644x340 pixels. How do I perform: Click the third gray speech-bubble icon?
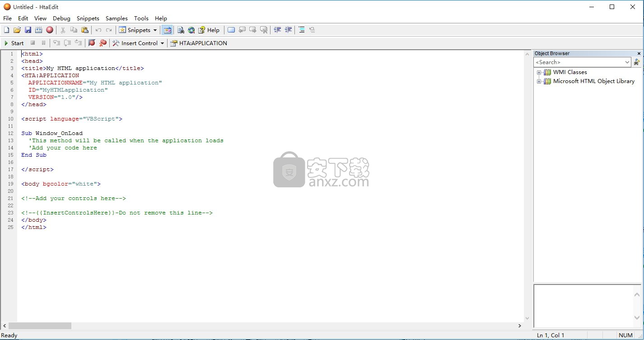click(x=264, y=30)
